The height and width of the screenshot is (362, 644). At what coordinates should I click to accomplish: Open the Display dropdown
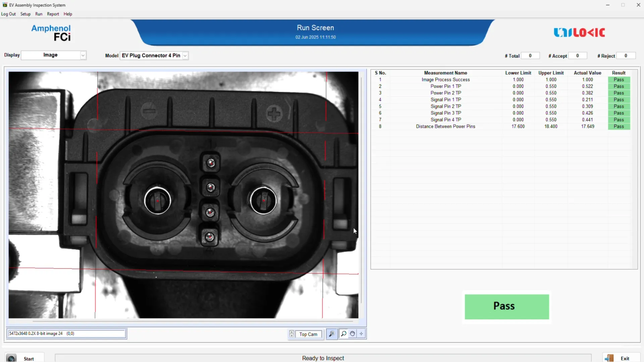click(x=83, y=55)
